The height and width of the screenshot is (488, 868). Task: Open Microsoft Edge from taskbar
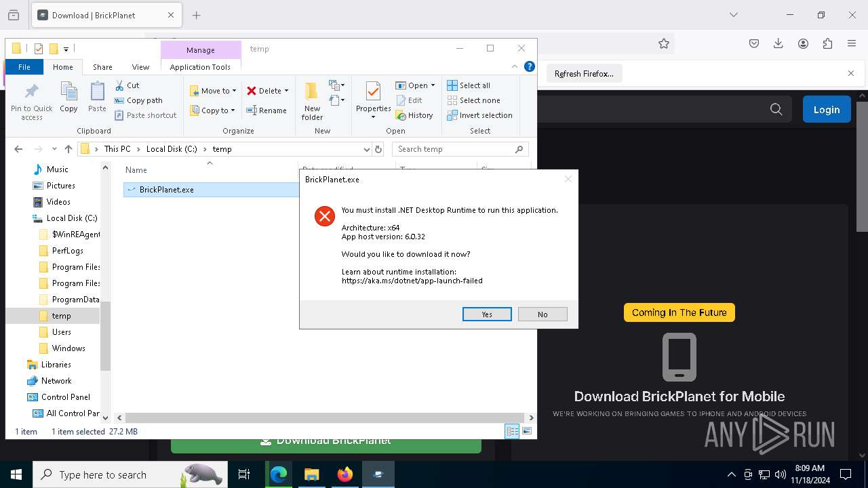pyautogui.click(x=279, y=474)
